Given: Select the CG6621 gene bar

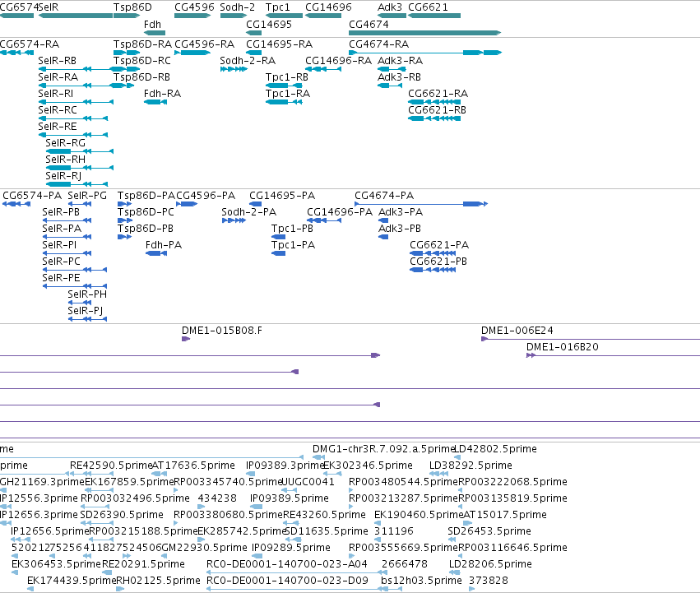Looking at the screenshot, I should [434, 16].
